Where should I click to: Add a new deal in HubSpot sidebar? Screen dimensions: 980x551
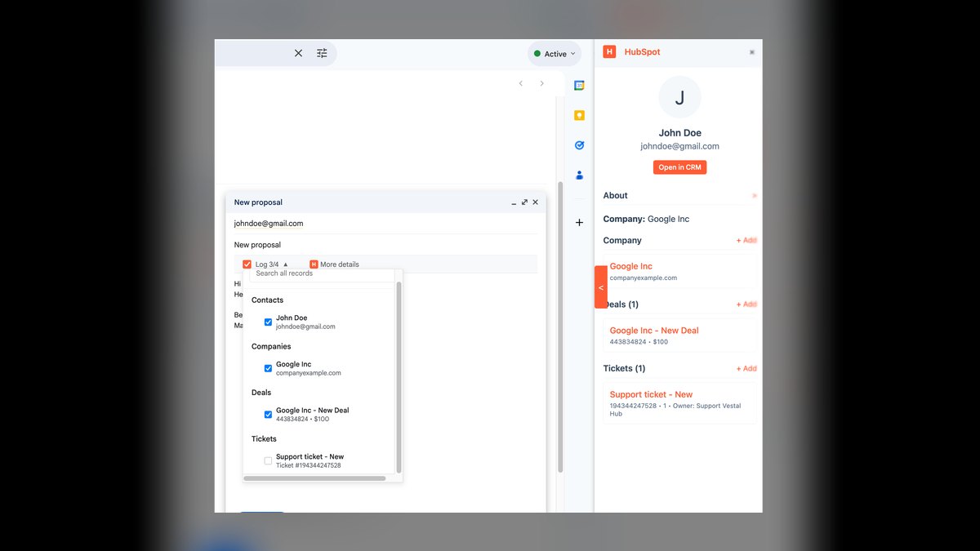pyautogui.click(x=746, y=304)
